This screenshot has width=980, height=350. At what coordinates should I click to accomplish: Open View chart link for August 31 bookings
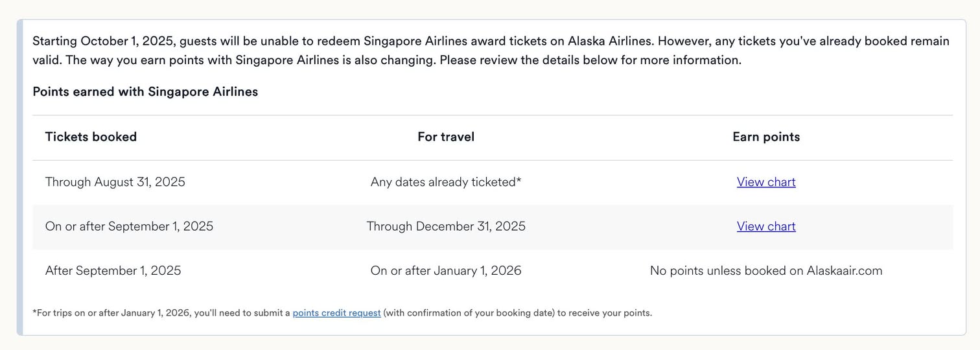click(766, 182)
